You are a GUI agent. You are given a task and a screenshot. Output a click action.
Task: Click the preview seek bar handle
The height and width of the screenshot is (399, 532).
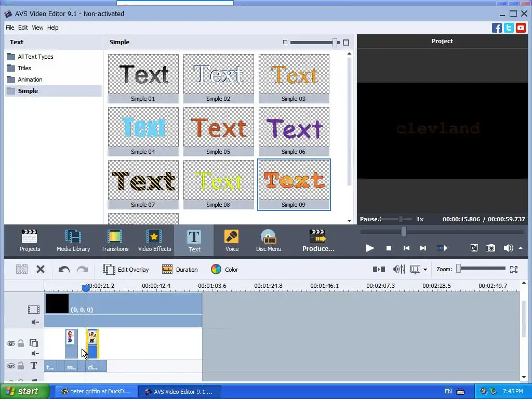click(404, 232)
